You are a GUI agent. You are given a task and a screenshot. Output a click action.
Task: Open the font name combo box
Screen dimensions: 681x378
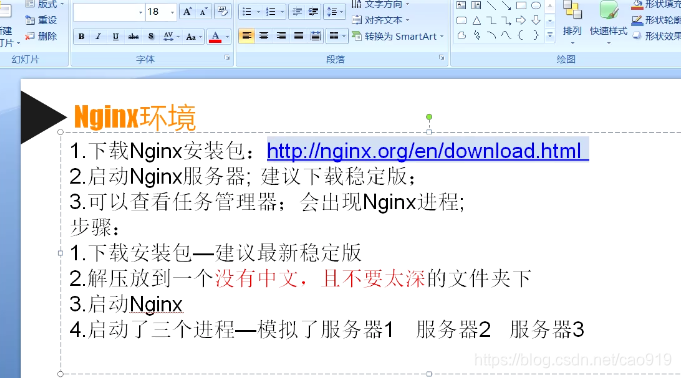click(x=109, y=12)
